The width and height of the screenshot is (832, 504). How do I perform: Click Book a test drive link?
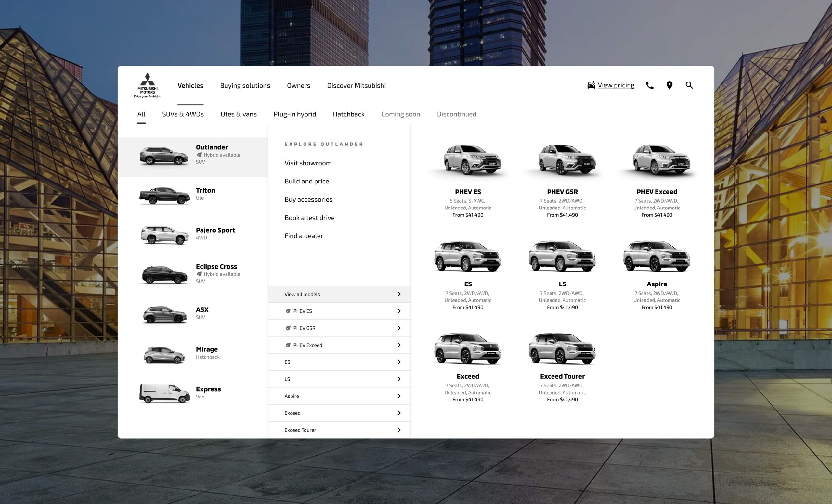(309, 218)
